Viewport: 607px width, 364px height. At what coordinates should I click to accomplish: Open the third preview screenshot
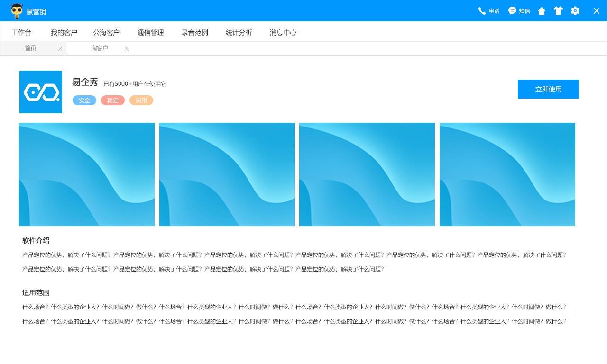[367, 174]
